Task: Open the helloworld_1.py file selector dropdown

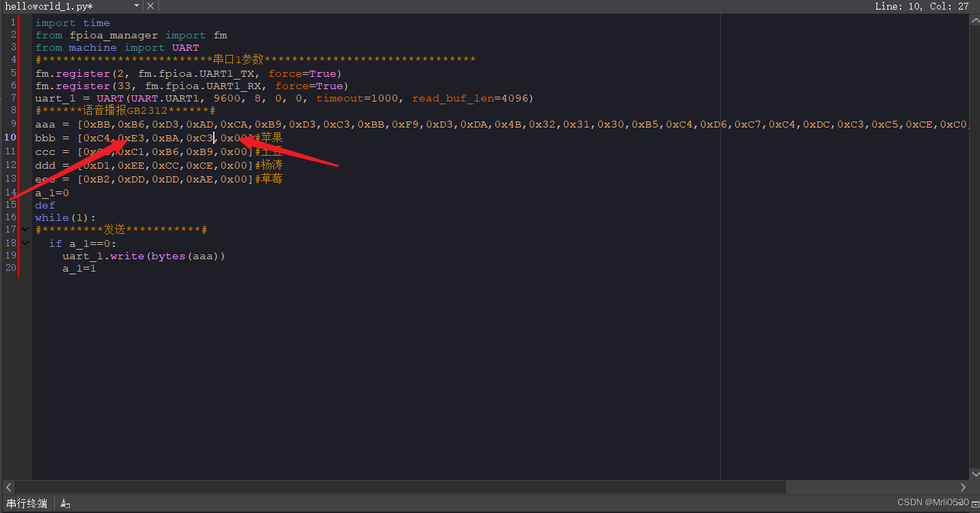Action: point(136,5)
